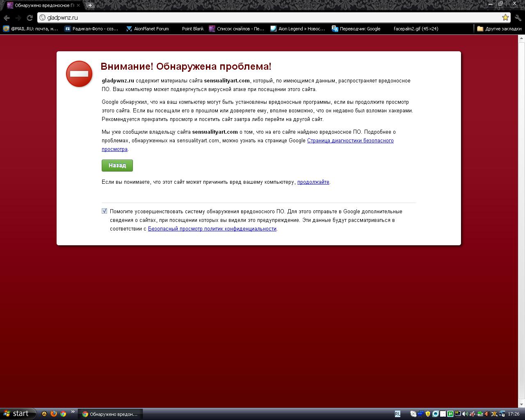Click the red stop warning icon
The width and height of the screenshot is (525, 420).
coord(79,74)
